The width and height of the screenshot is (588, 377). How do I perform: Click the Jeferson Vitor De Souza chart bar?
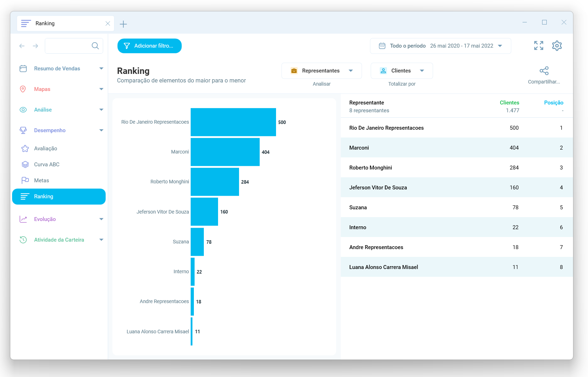pos(204,212)
